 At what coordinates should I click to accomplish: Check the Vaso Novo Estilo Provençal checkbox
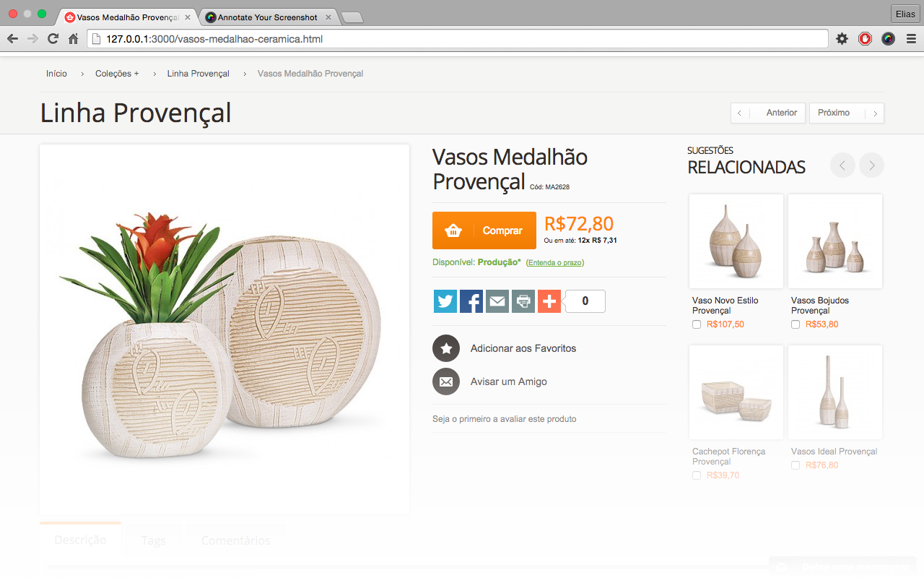coord(697,324)
